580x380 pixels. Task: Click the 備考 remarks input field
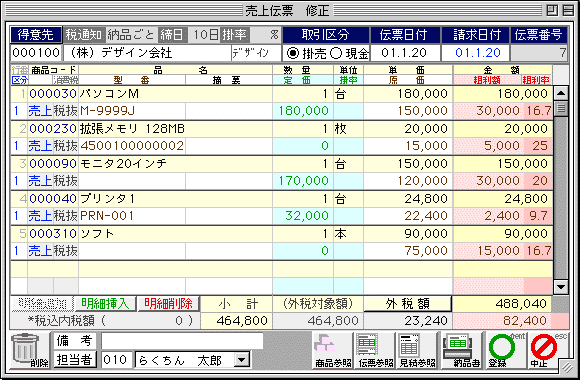(x=182, y=341)
